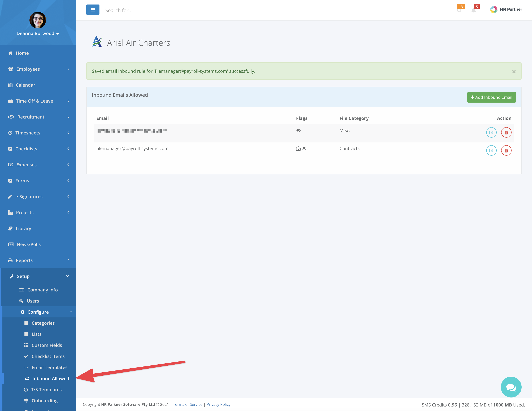This screenshot has width=532, height=411.
Task: Expand the Forms menu chevron
Action: (68, 181)
